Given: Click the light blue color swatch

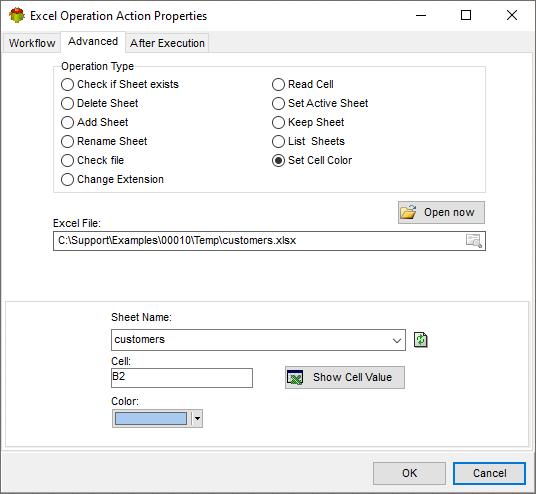Looking at the screenshot, I should click(x=151, y=418).
